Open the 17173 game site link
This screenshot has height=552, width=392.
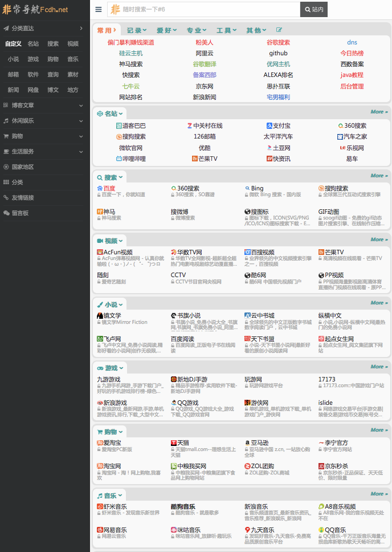pyautogui.click(x=327, y=379)
